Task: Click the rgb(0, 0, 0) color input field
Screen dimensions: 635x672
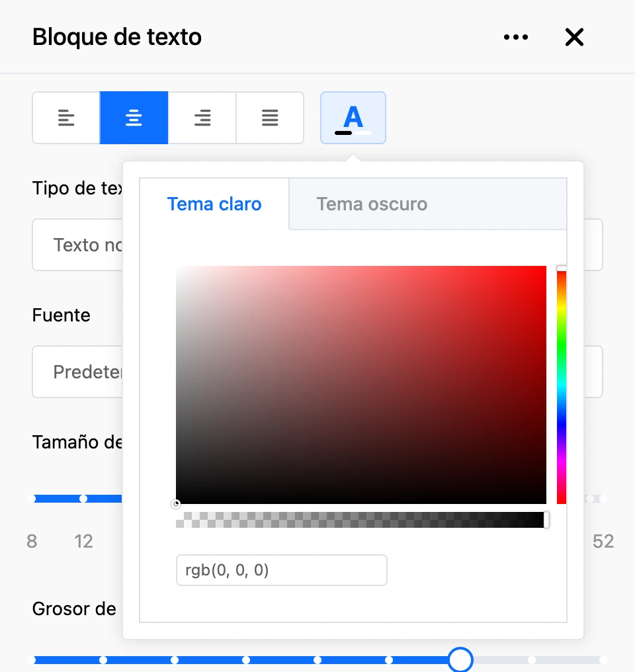Action: click(x=282, y=570)
